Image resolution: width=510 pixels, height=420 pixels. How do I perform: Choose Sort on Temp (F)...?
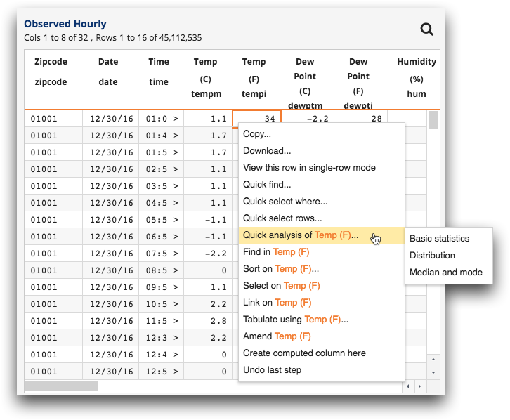click(x=321, y=269)
